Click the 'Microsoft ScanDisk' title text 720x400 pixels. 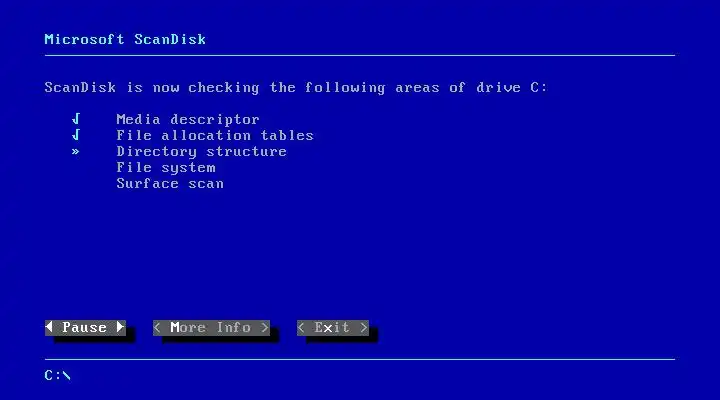tap(125, 39)
